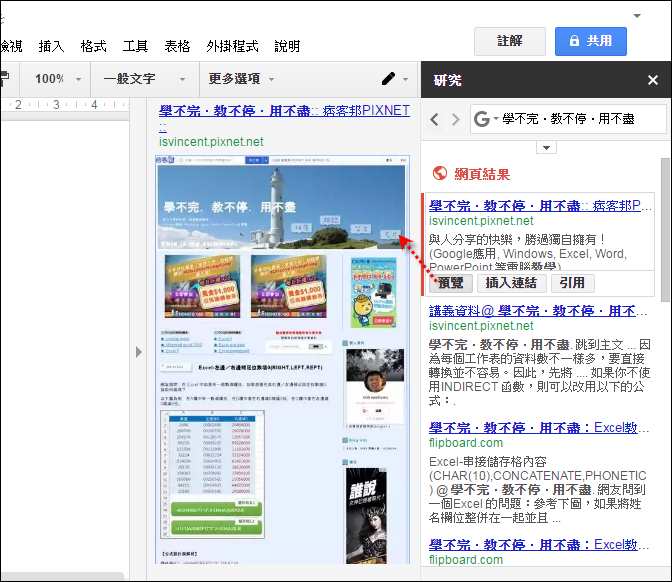
Task: Open the 工具 menu
Action: point(135,46)
